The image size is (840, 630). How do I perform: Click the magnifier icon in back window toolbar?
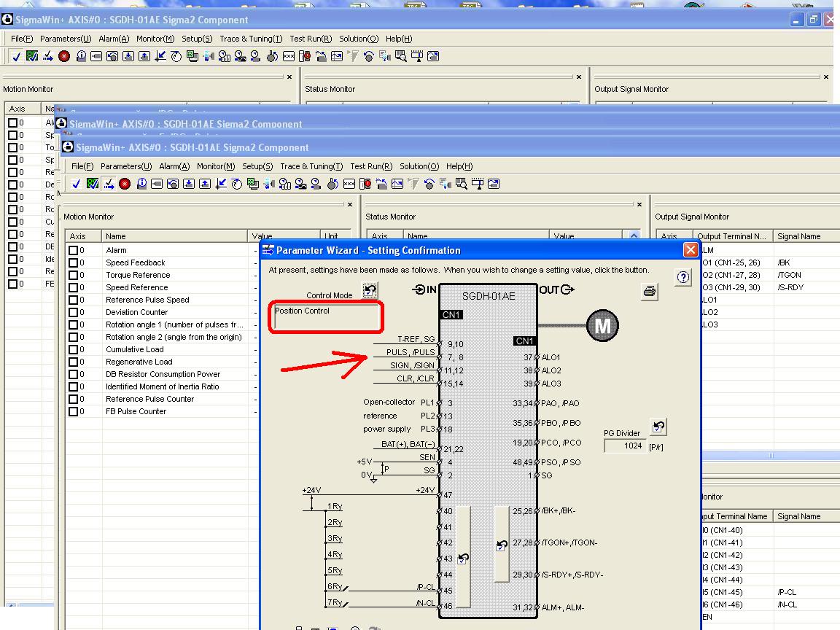point(401,56)
